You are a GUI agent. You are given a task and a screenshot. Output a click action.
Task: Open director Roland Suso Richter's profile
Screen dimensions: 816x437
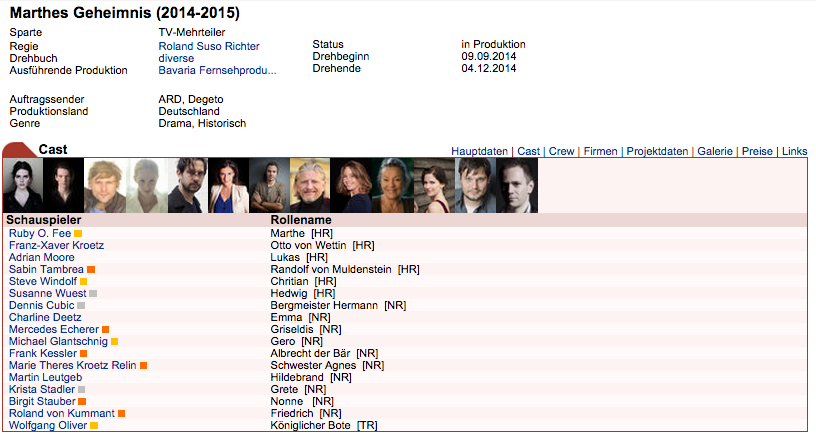(209, 46)
